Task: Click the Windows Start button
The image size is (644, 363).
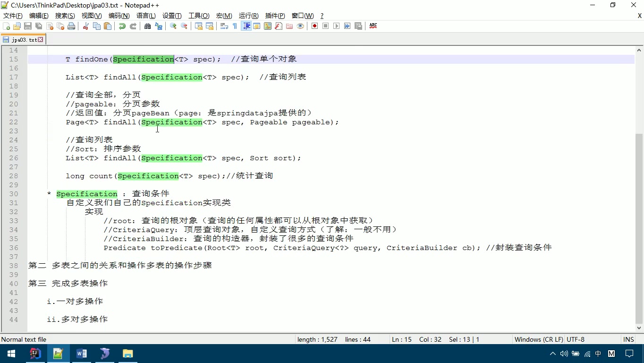Action: click(11, 354)
